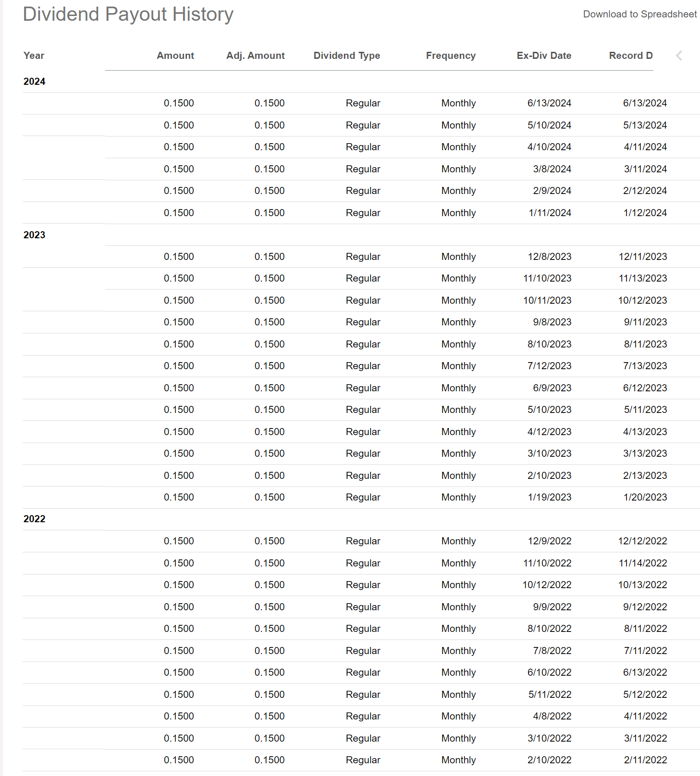Collapse the 2024 dividend group

(x=34, y=81)
